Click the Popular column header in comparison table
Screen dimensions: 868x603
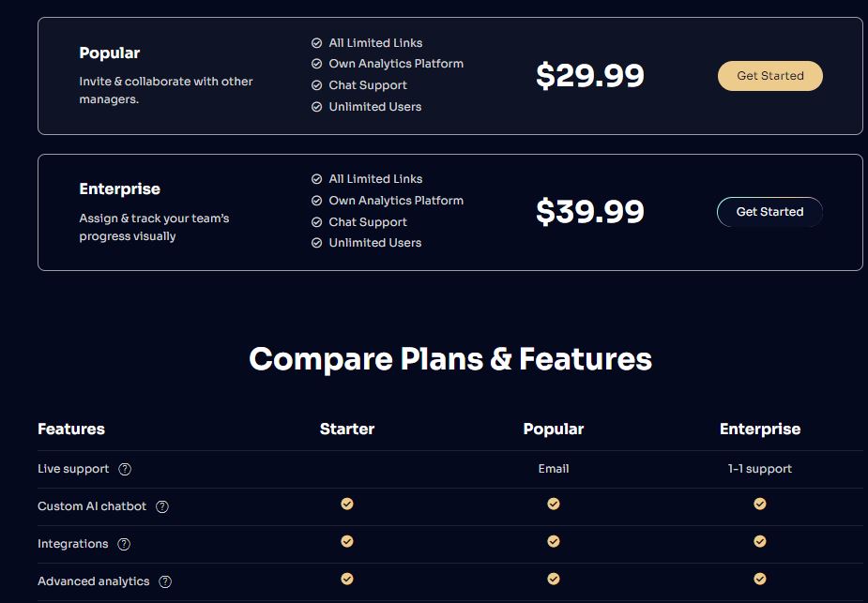point(554,430)
